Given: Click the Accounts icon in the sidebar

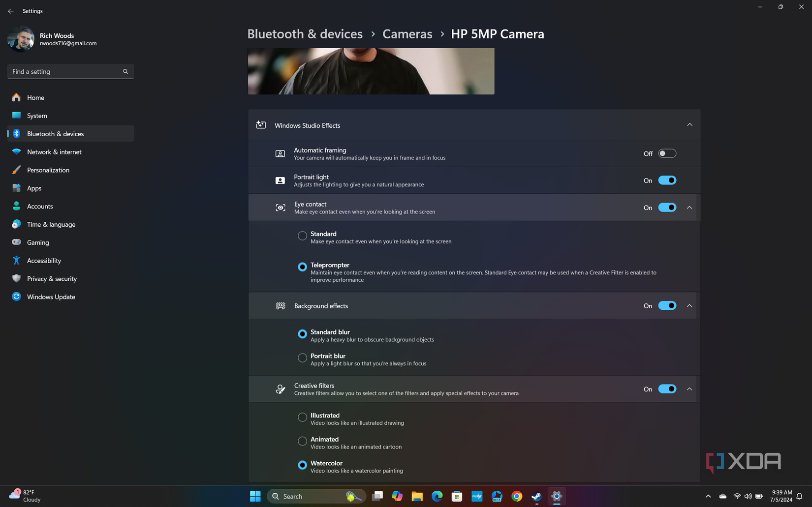Looking at the screenshot, I should click(x=16, y=206).
